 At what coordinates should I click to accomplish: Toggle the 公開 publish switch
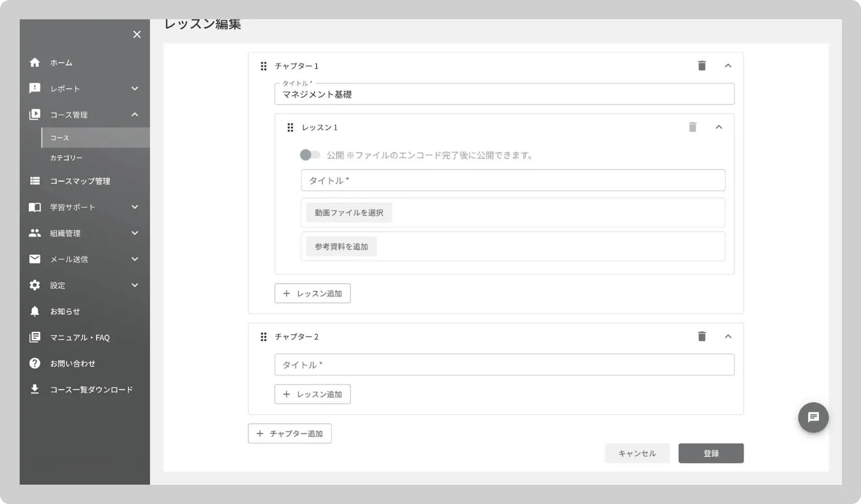(x=310, y=155)
